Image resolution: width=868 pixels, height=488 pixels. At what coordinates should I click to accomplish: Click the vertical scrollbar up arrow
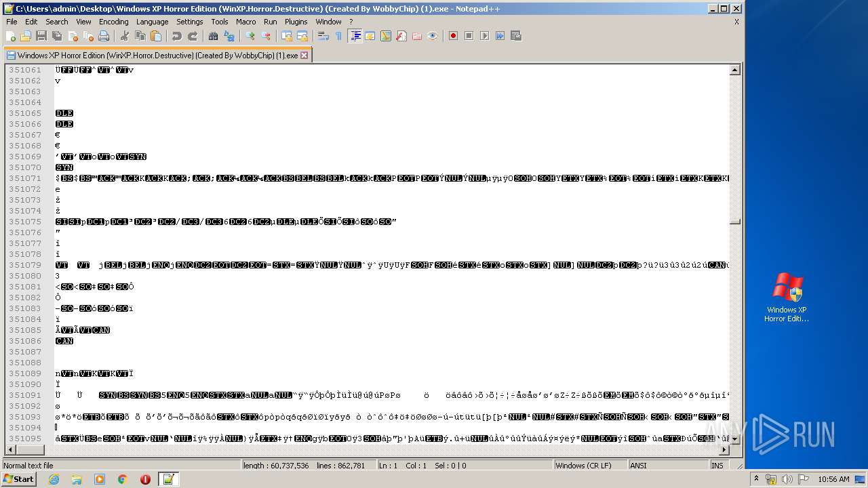pos(734,70)
